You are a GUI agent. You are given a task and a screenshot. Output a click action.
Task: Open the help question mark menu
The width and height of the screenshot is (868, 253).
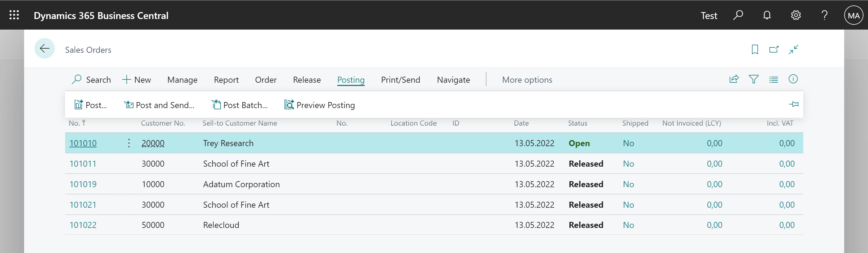(824, 15)
